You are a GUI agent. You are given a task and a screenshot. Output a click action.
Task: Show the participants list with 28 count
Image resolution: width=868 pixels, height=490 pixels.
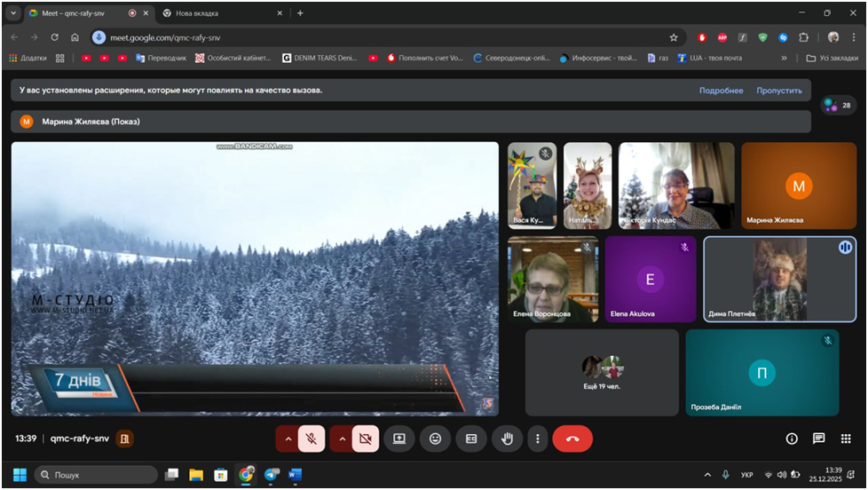838,105
